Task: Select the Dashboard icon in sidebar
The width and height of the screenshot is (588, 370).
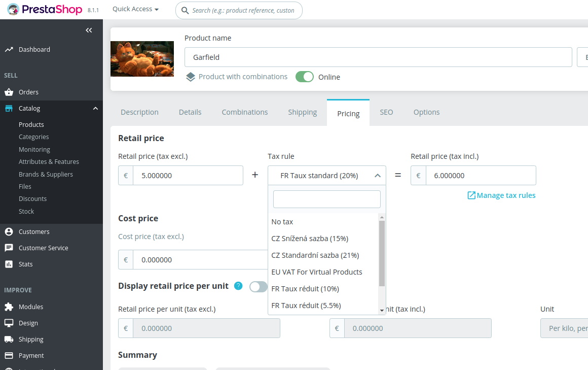Action: (9, 49)
